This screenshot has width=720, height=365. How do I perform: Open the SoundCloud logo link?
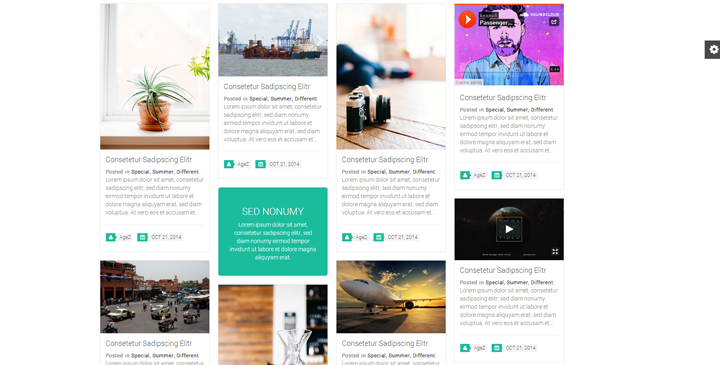click(x=540, y=14)
